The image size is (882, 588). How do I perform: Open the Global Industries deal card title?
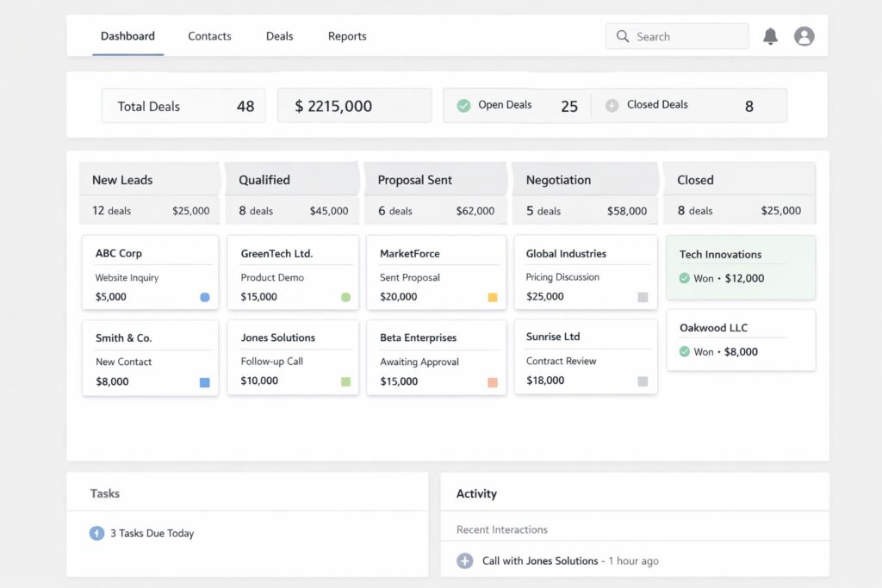click(x=566, y=253)
